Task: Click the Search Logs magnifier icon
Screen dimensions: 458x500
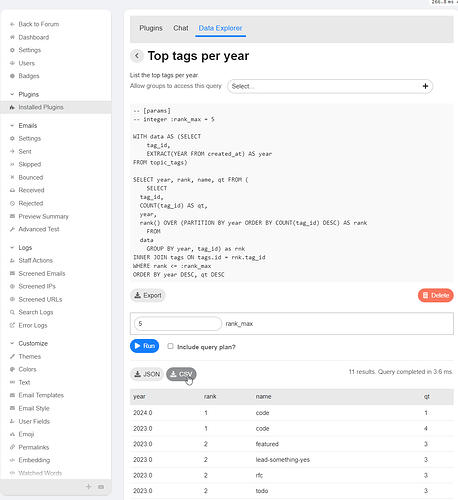Action: coord(12,312)
